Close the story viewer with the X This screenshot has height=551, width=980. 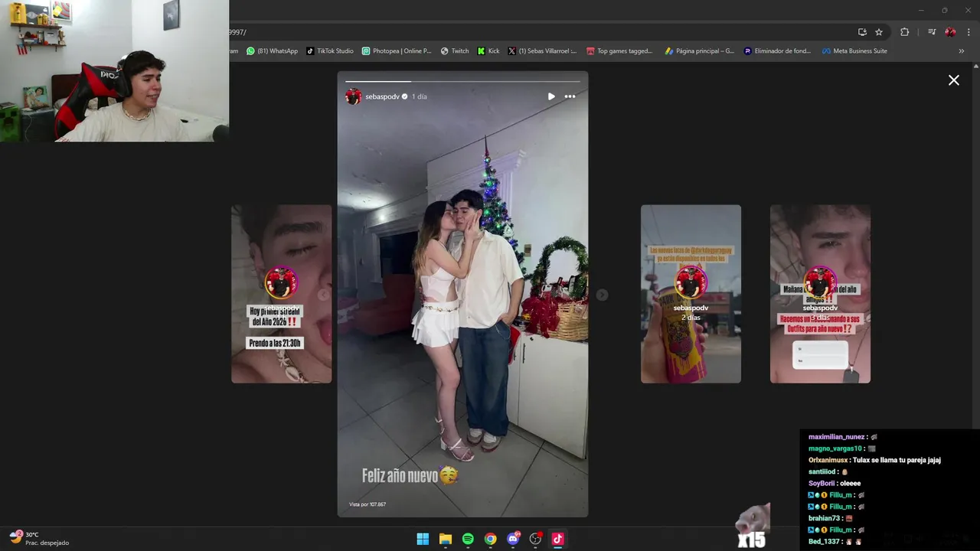click(x=954, y=80)
